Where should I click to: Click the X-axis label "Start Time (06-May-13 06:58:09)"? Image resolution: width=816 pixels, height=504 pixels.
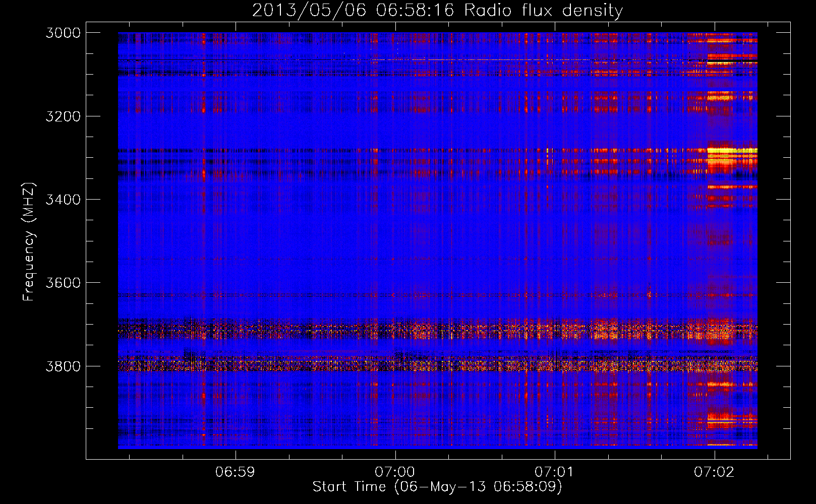click(x=437, y=487)
